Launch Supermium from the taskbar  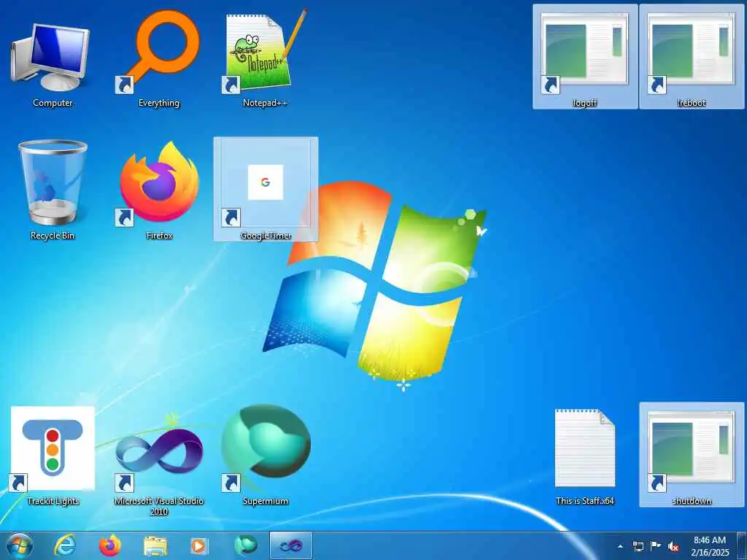[x=245, y=545]
